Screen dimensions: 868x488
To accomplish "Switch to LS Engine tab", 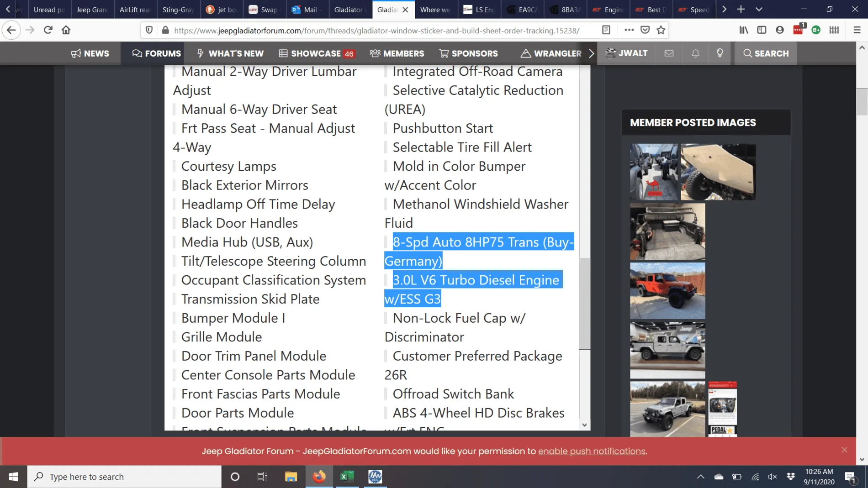I will click(x=479, y=10).
